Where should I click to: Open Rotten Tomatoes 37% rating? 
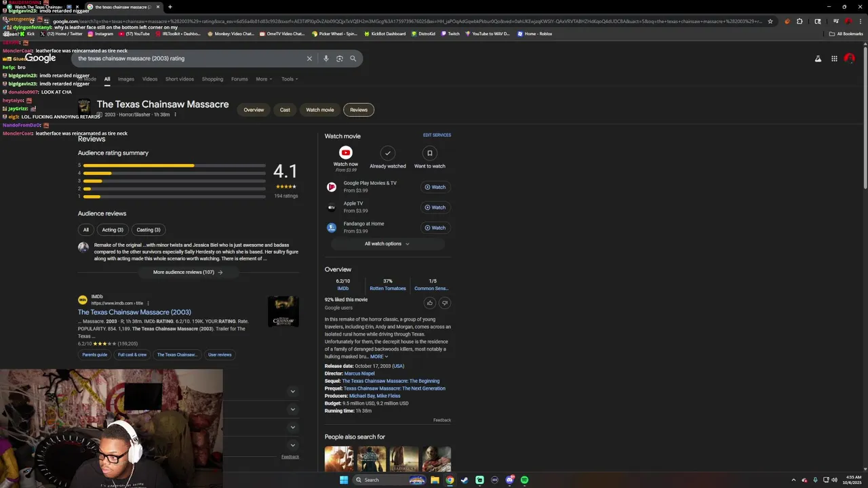point(388,285)
